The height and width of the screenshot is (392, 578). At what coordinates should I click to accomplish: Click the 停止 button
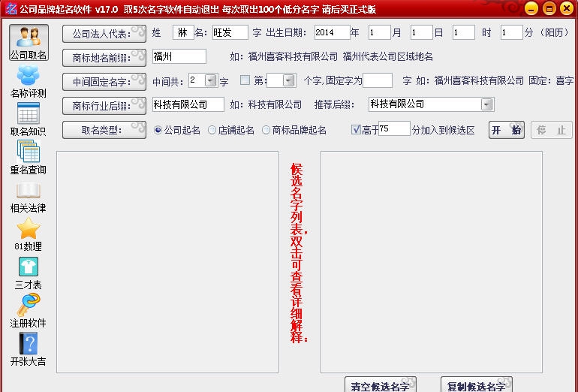click(552, 130)
